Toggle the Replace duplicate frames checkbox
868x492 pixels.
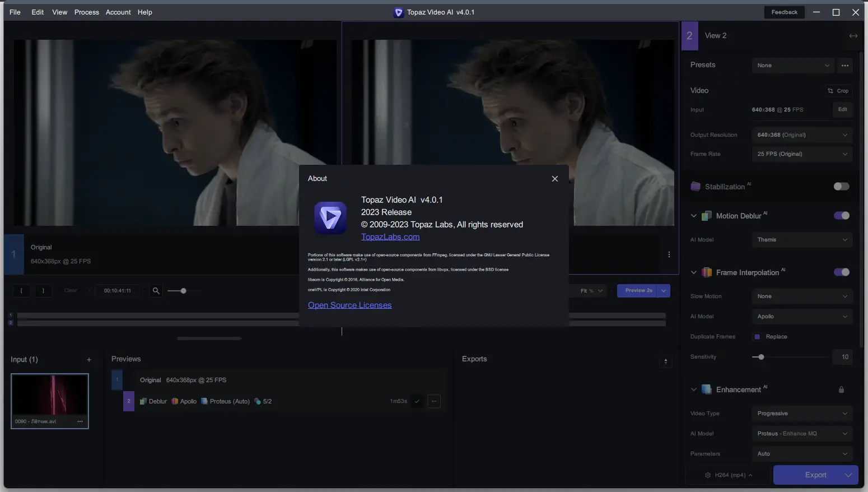757,337
